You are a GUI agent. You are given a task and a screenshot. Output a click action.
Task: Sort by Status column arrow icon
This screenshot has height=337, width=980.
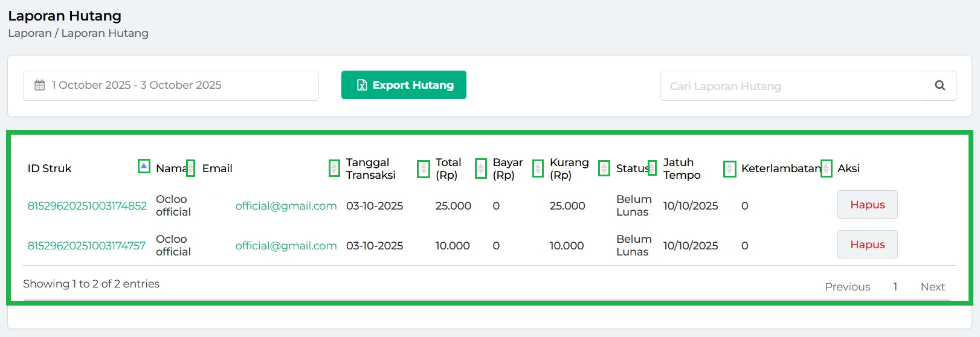pyautogui.click(x=652, y=168)
